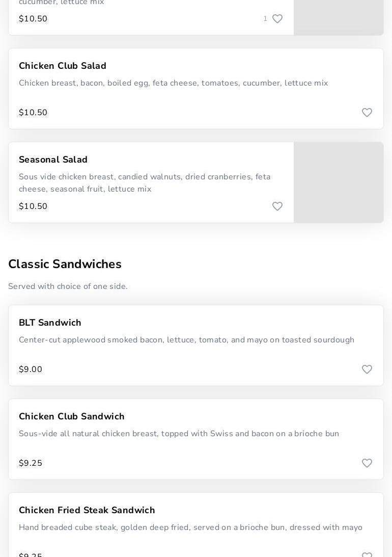The image size is (392, 557).
Task: Select Chicken Fried Steak Sandwich title
Action: tap(87, 511)
